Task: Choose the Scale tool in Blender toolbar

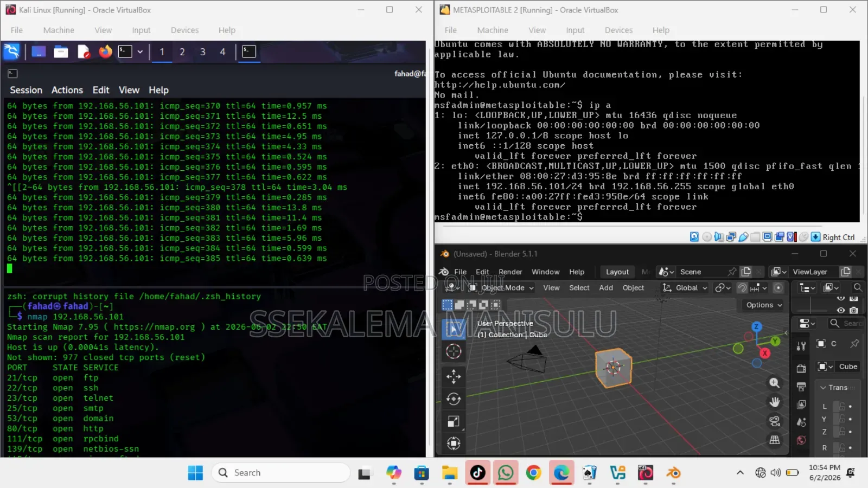Action: click(454, 421)
